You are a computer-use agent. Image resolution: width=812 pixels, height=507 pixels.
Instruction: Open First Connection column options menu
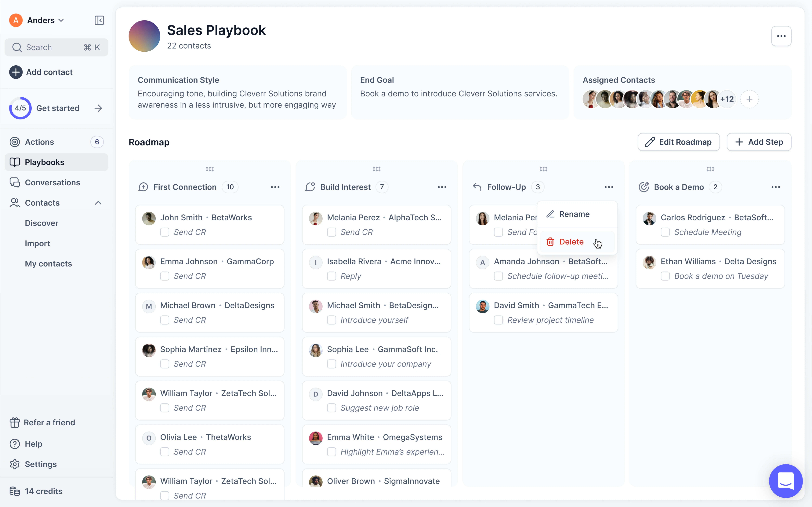(275, 187)
